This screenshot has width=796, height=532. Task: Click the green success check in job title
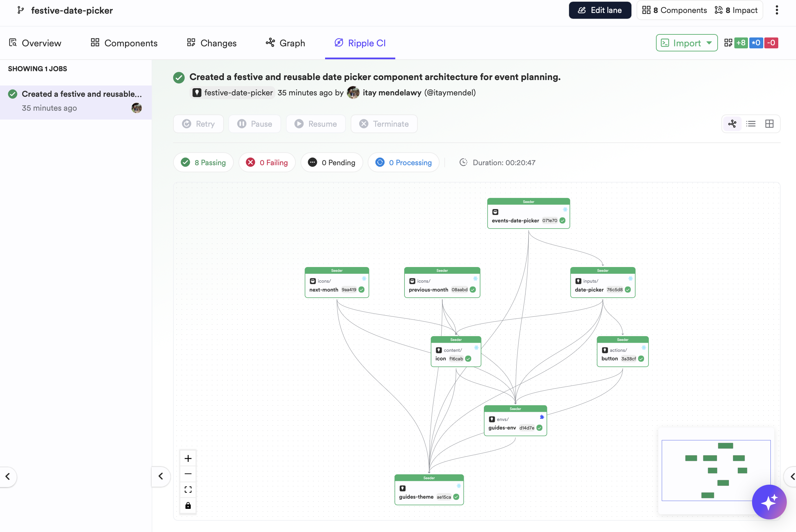[179, 77]
